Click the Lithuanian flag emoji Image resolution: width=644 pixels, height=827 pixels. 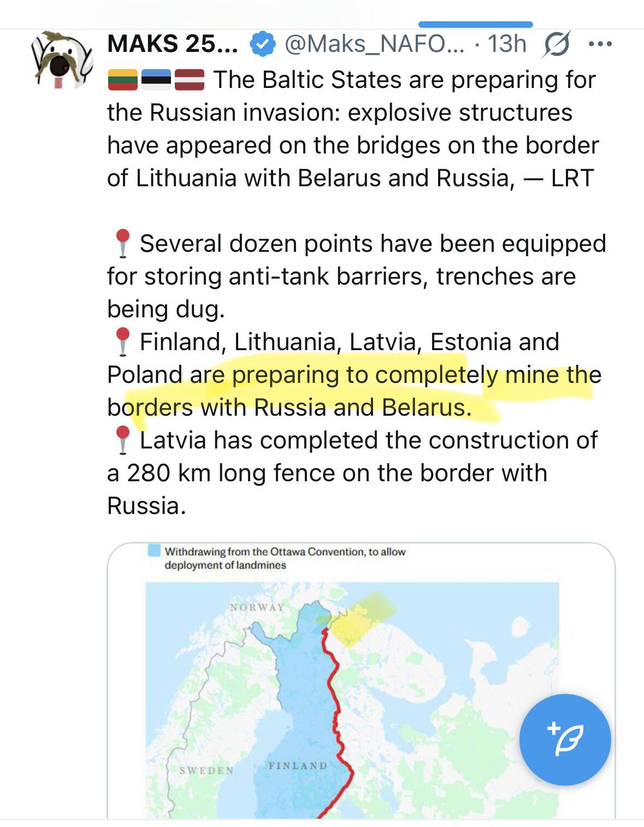coord(122,80)
